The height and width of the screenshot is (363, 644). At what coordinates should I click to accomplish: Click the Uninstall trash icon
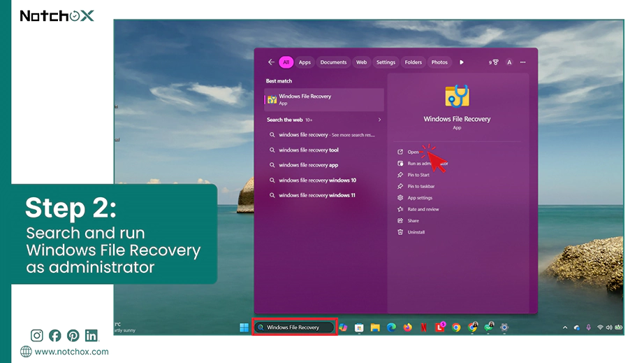pos(400,232)
